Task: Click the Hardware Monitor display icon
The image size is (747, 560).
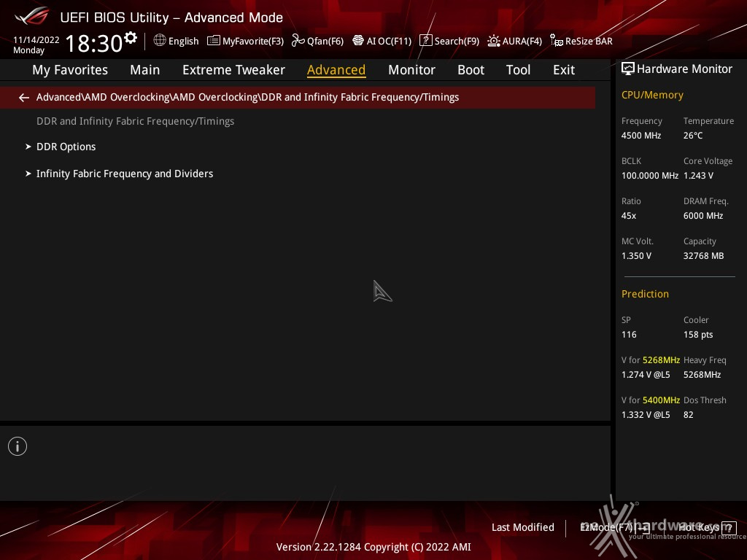Action: (628, 69)
